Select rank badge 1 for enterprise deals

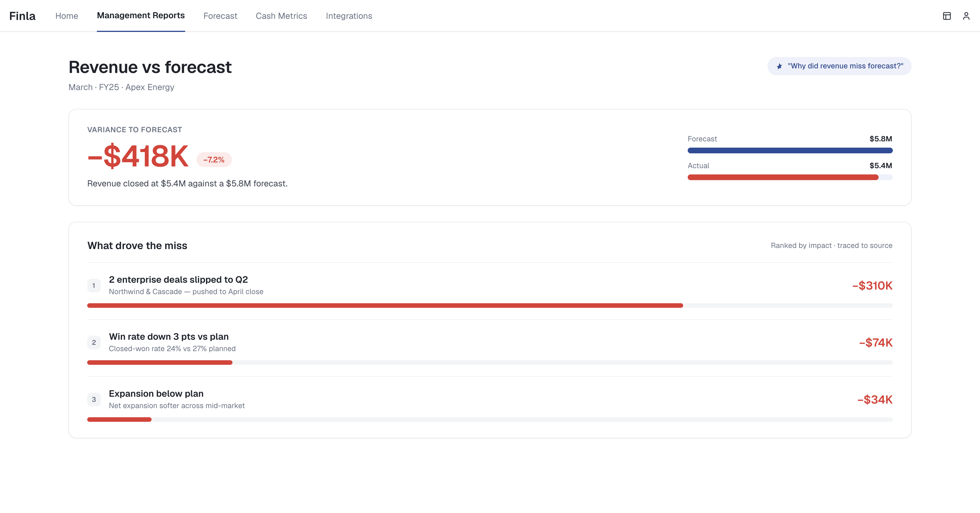94,285
